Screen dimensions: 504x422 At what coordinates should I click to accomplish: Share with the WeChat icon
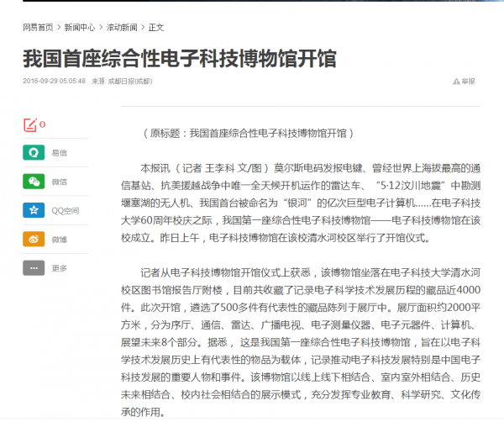tap(34, 182)
